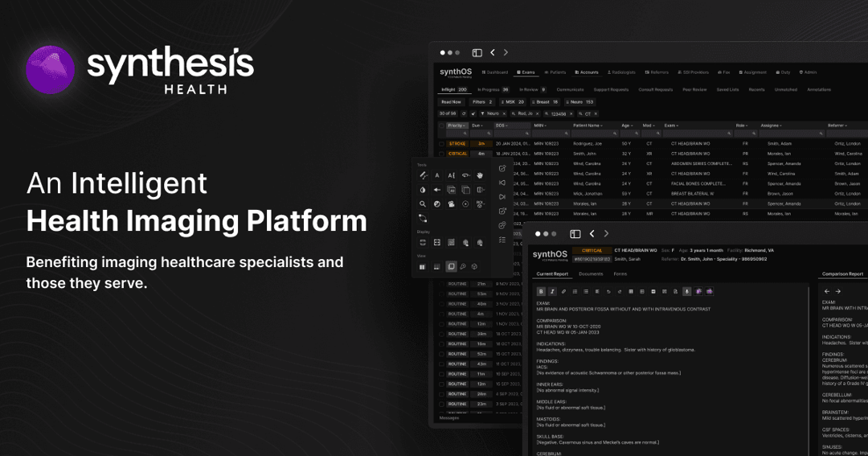Open the Patient Name column dropdown
The height and width of the screenshot is (456, 868).
click(588, 125)
